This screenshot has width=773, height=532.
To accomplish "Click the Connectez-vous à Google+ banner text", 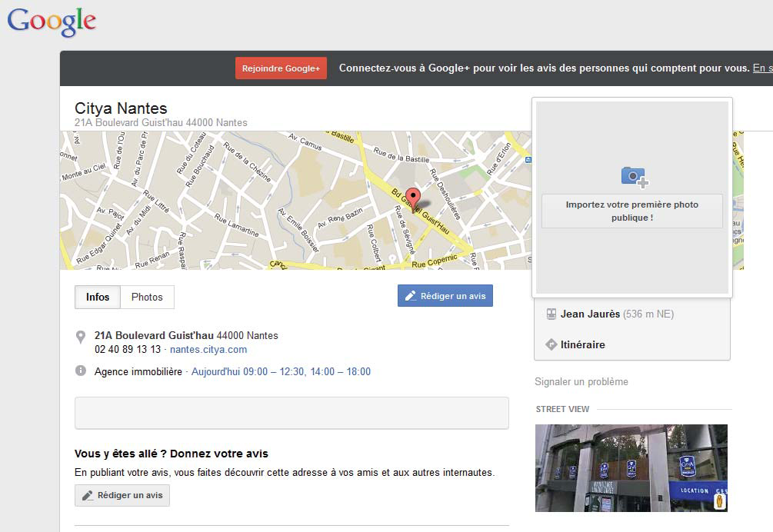I will 545,68.
